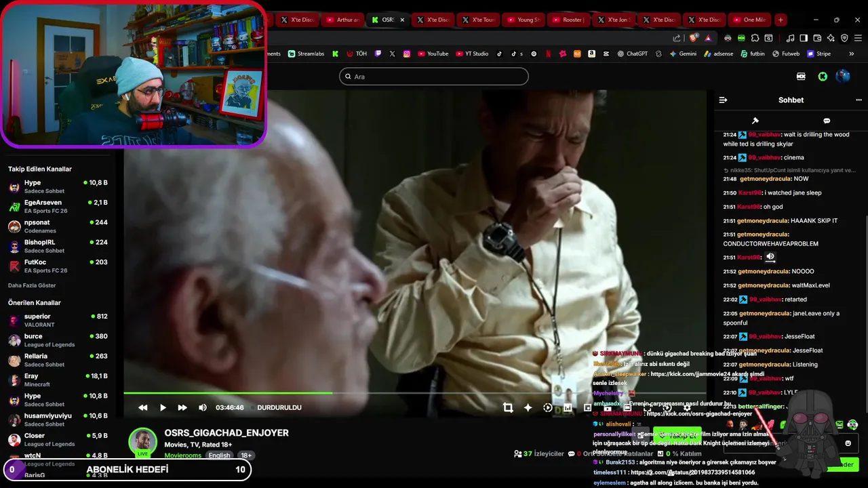Click the English language tag
Image resolution: width=868 pixels, height=488 pixels.
(x=219, y=455)
